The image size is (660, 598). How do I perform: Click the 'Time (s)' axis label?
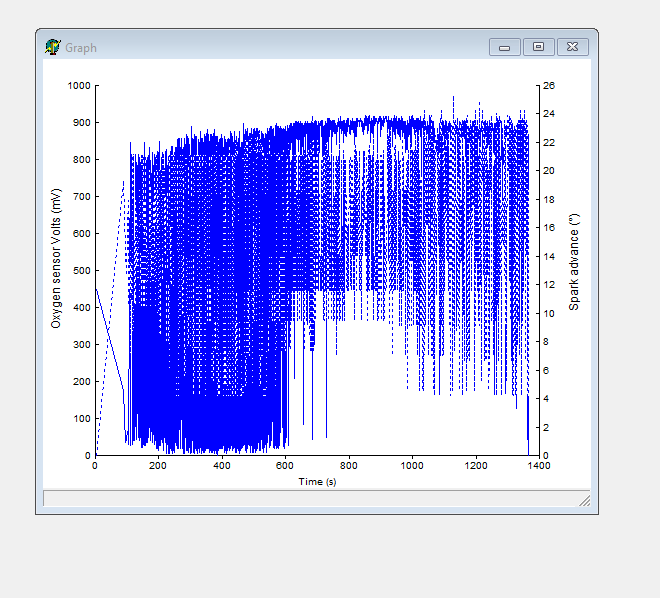[317, 482]
